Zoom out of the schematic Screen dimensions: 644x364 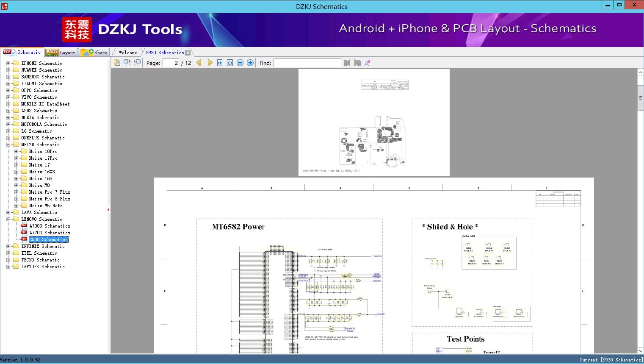(240, 63)
